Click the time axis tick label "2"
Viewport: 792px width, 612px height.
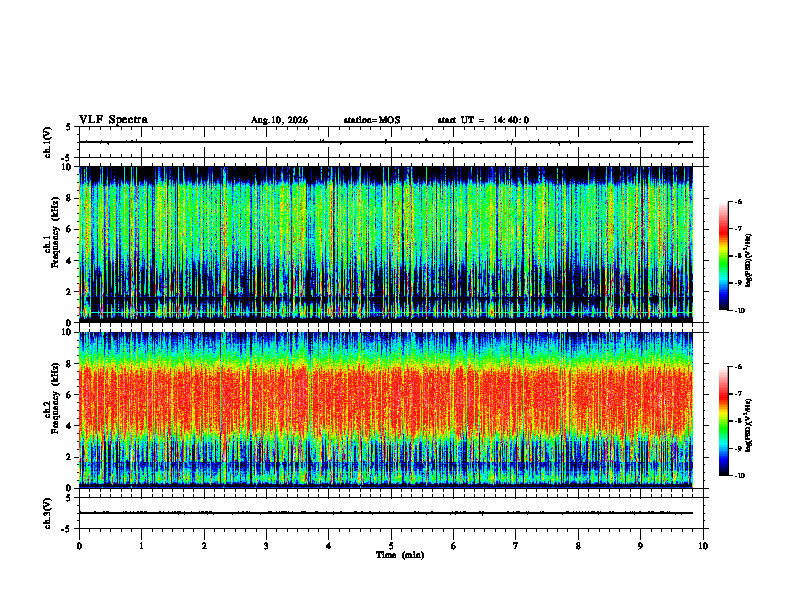[x=204, y=546]
